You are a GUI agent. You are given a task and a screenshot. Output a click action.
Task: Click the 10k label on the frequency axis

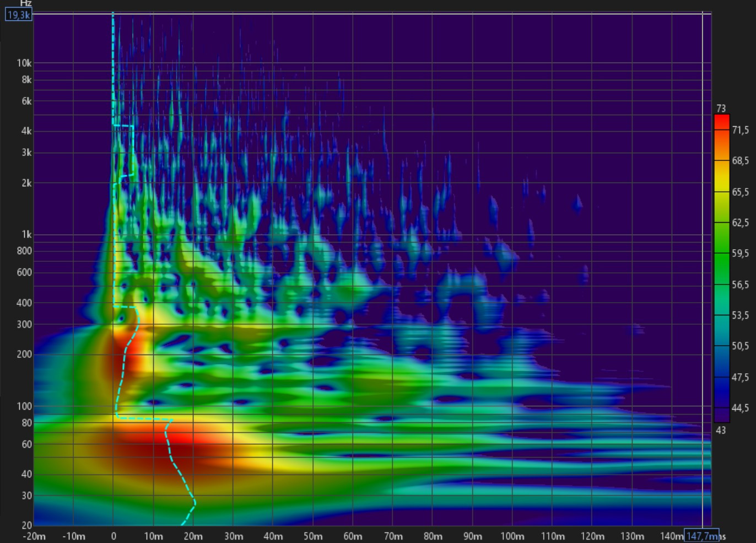coord(24,63)
